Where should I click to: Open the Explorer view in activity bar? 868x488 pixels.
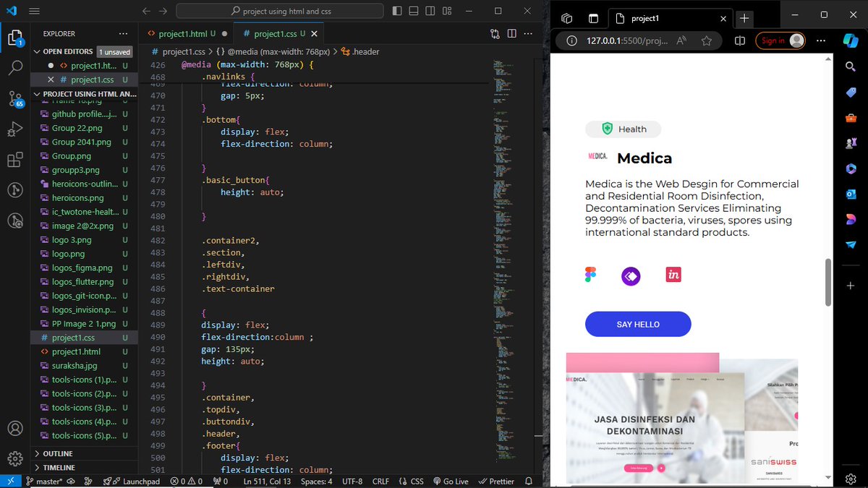(x=15, y=38)
